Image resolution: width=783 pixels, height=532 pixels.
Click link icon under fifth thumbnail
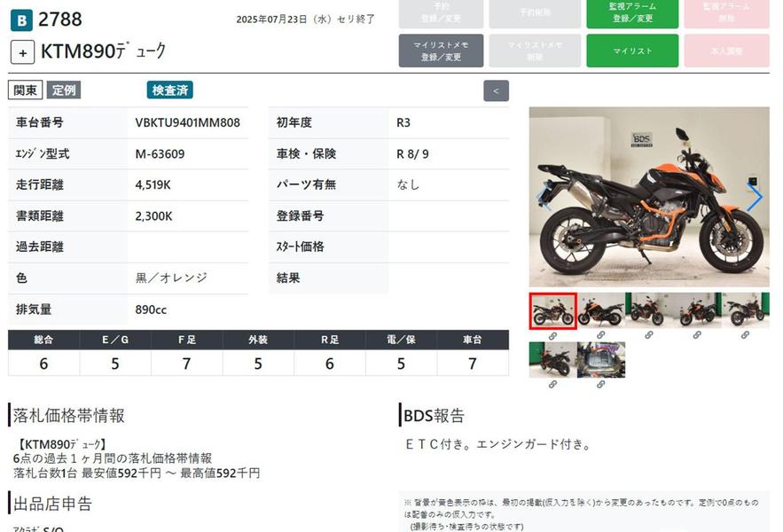point(745,335)
